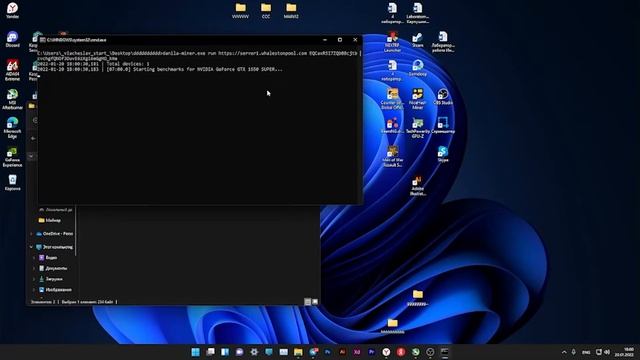The image size is (640, 360).
Task: Switch to Adobe Premiere Pro in taskbar
Action: click(371, 352)
